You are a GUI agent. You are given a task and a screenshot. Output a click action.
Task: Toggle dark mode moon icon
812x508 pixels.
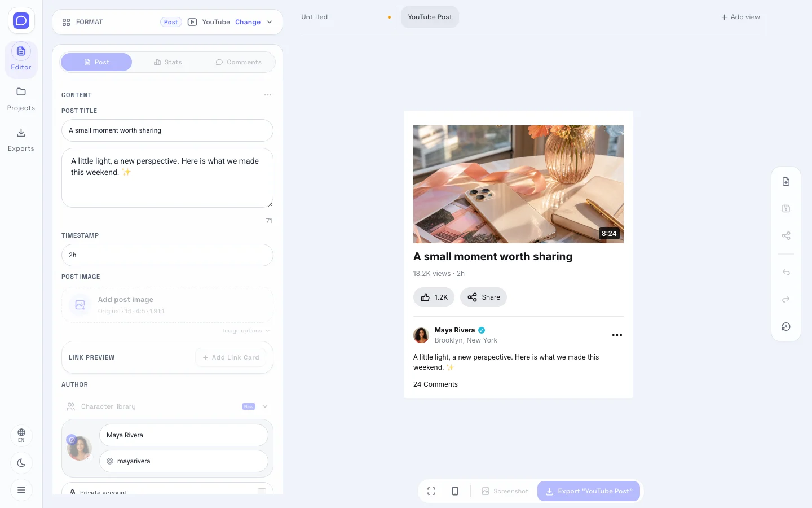21,463
